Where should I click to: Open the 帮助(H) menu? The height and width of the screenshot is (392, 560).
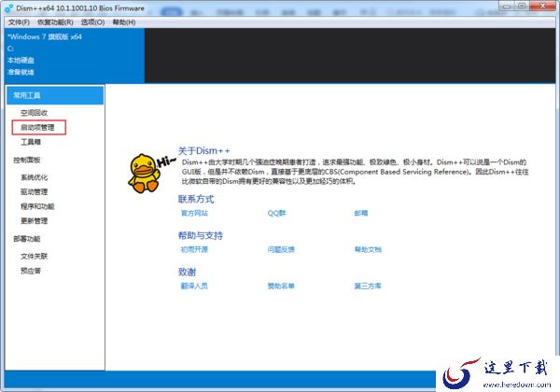pyautogui.click(x=124, y=22)
